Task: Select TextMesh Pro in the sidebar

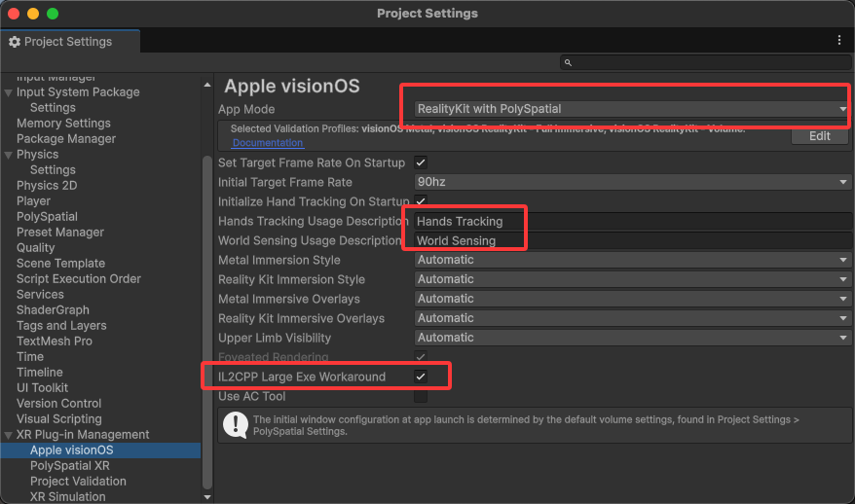Action: click(x=54, y=342)
